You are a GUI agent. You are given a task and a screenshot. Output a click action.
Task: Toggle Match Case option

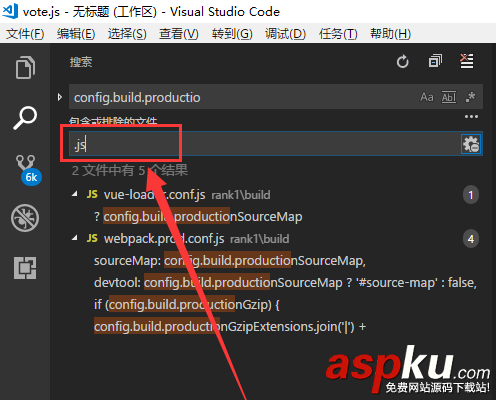427,97
